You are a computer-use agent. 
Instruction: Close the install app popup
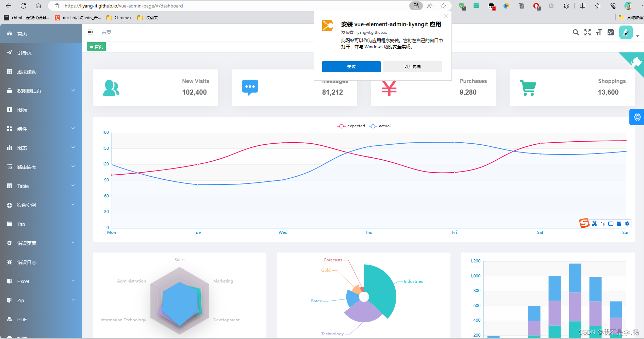(446, 16)
